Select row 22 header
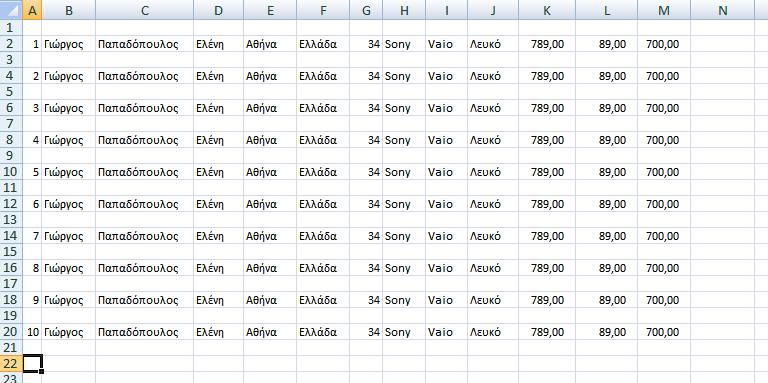768x383 pixels. 11,363
